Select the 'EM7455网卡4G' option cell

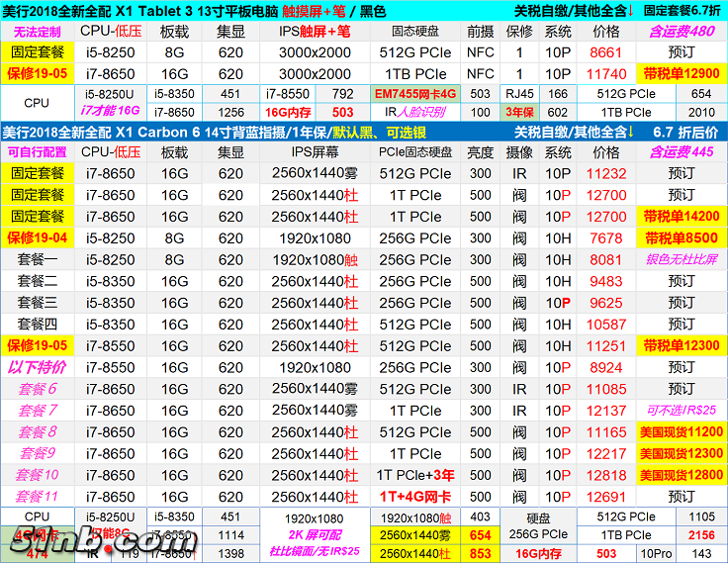(x=415, y=94)
